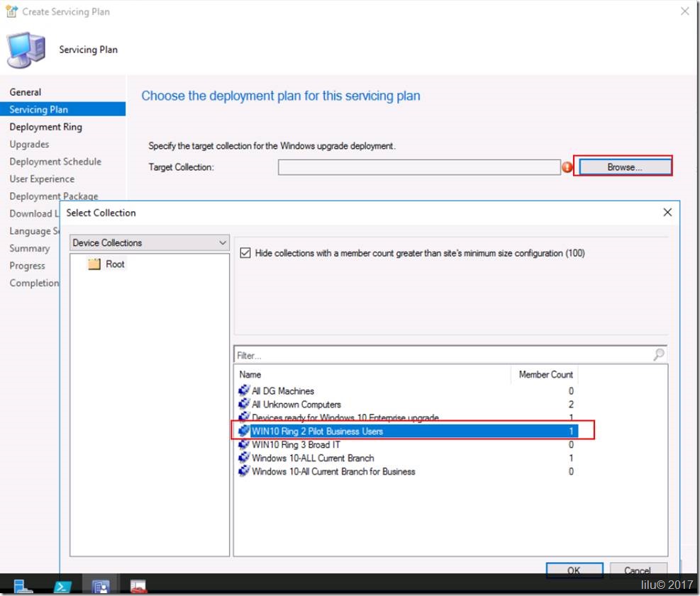Click icon beside WIN10 Ring 2 Pilot Business Users
This screenshot has width=700, height=596.
244,431
